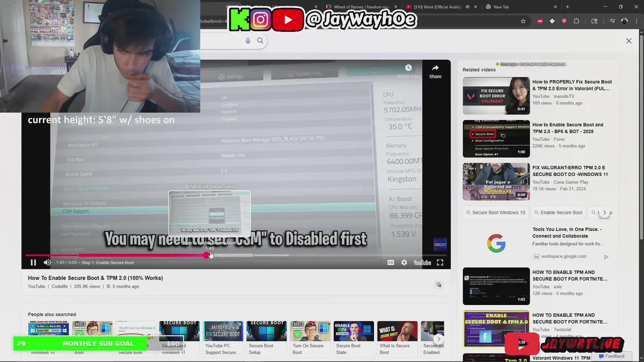Image resolution: width=644 pixels, height=362 pixels.
Task: Open the video on YouTube via logo
Action: (422, 262)
